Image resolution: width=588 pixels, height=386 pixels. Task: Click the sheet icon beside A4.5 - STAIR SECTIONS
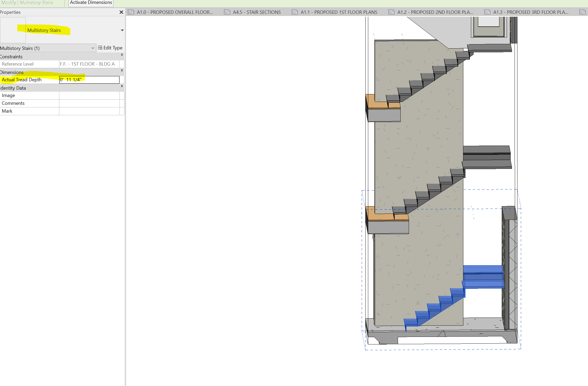coord(227,12)
